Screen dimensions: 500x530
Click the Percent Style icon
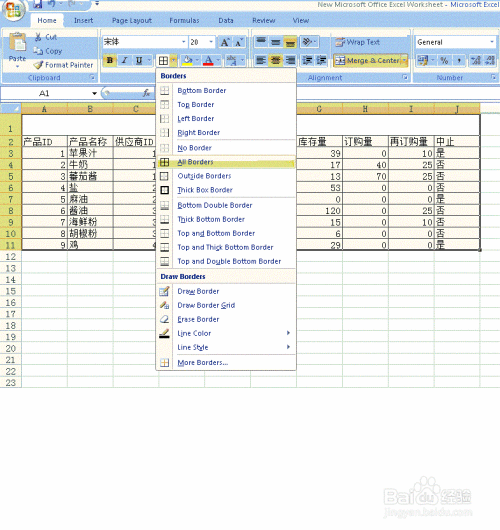tap(444, 61)
